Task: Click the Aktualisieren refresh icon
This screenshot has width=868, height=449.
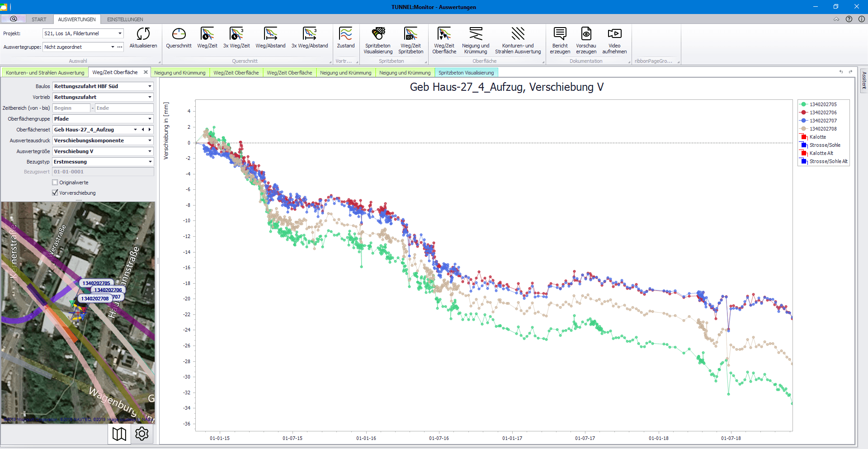Action: tap(143, 34)
